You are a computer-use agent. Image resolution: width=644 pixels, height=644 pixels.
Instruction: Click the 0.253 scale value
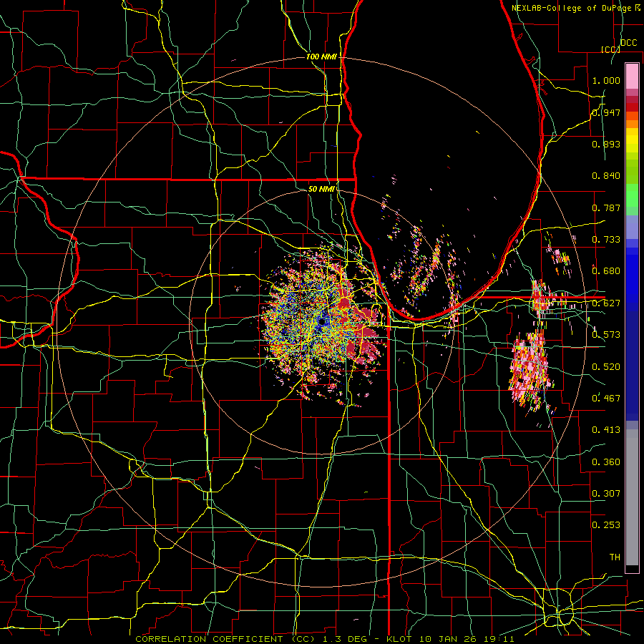606,525
